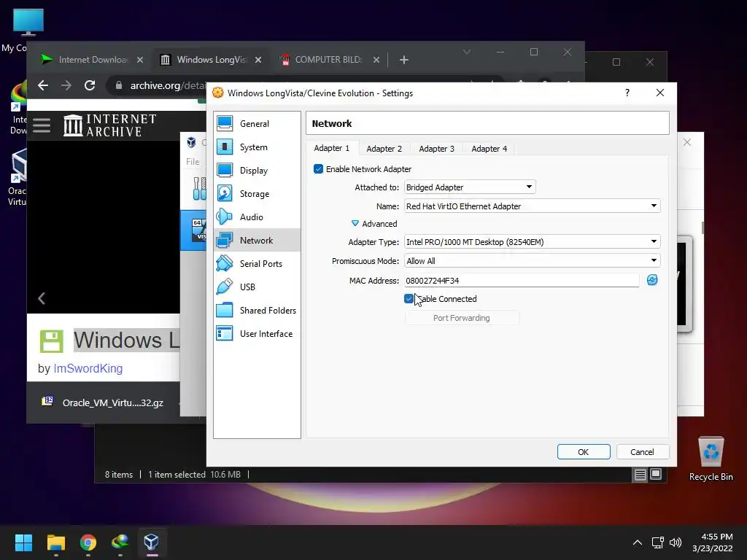This screenshot has height=560, width=747.
Task: Go to previous image on archive page
Action: point(42,298)
